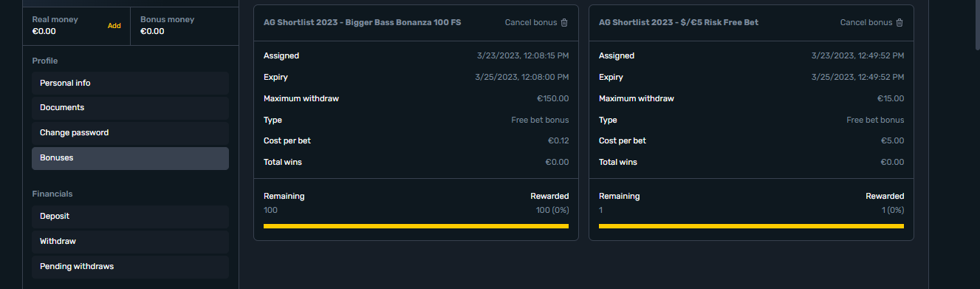Click trash icon on Bigger Bass Bonanza bonus
Viewport: 980px width, 289px height.
(564, 22)
